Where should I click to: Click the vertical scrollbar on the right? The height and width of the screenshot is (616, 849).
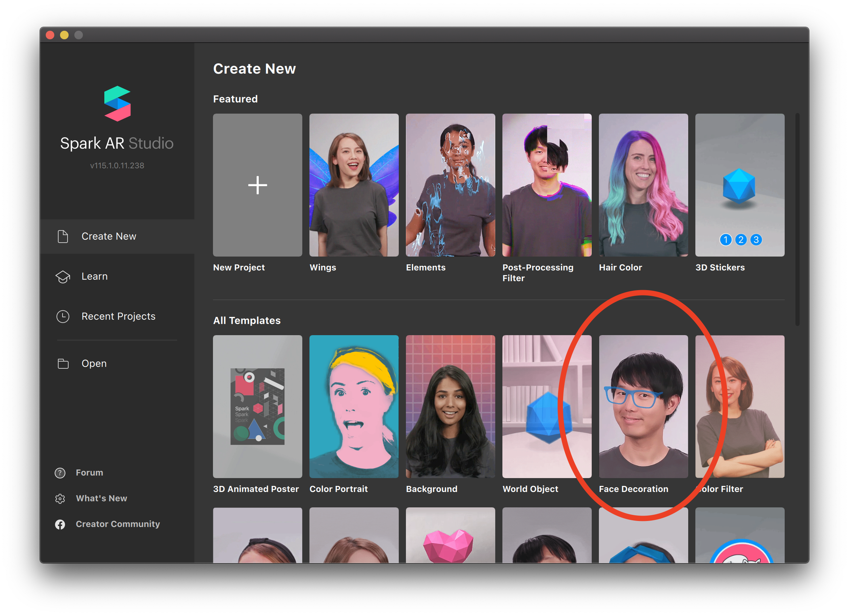tap(797, 219)
